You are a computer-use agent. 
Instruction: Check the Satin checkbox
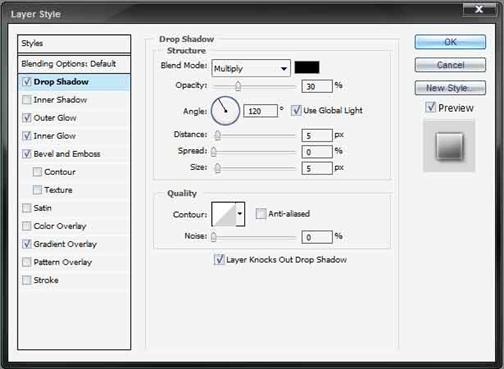[x=27, y=208]
